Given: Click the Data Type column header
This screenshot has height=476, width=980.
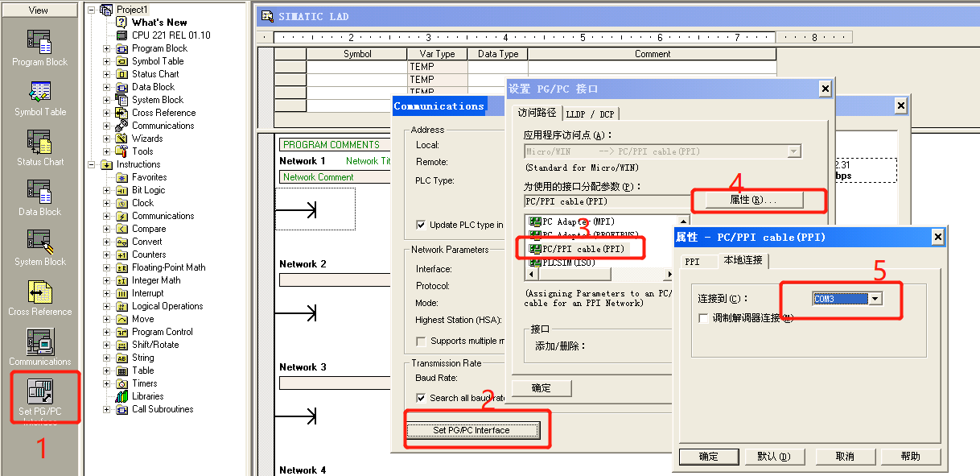Looking at the screenshot, I should 498,54.
